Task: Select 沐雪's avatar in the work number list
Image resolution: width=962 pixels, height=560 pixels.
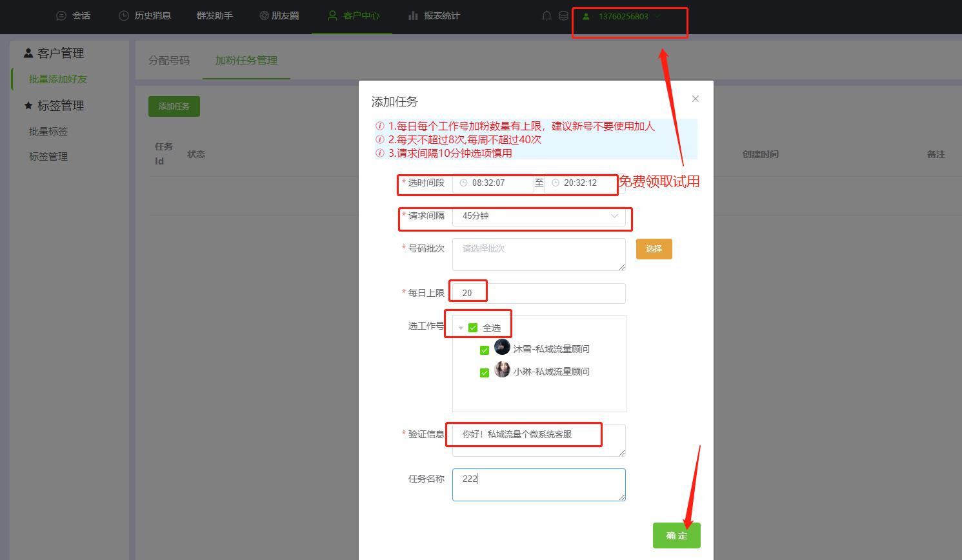Action: click(502, 347)
